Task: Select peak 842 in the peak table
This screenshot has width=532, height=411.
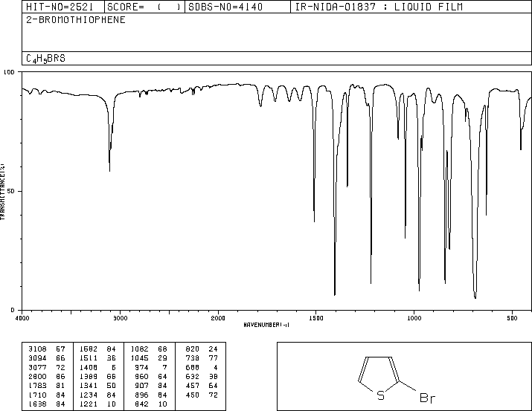Action: point(151,404)
